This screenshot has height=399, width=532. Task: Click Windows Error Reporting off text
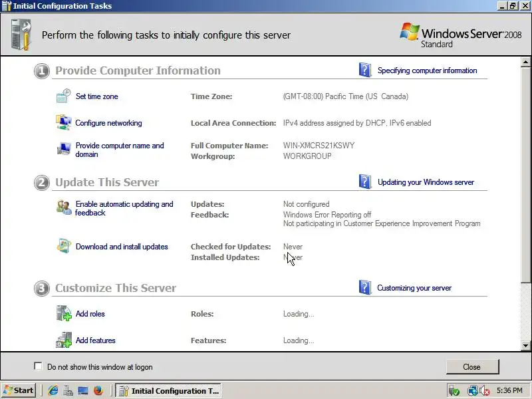327,215
